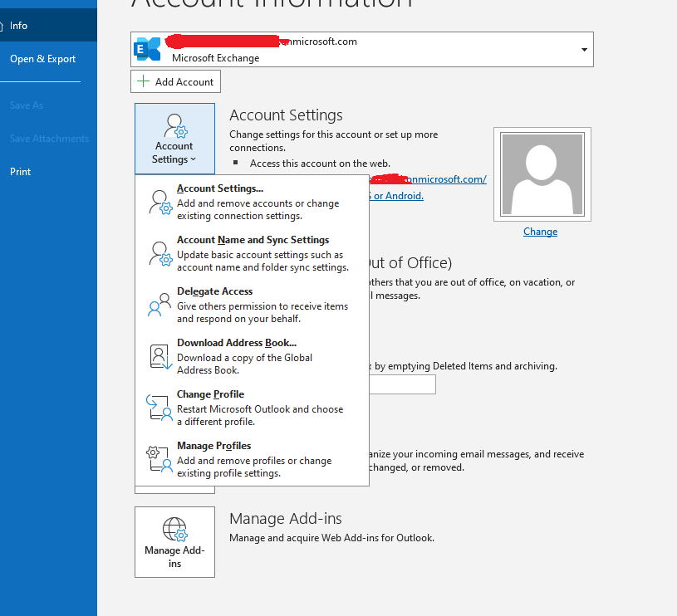Select the account email combo box
This screenshot has height=616, width=677.
(362, 49)
